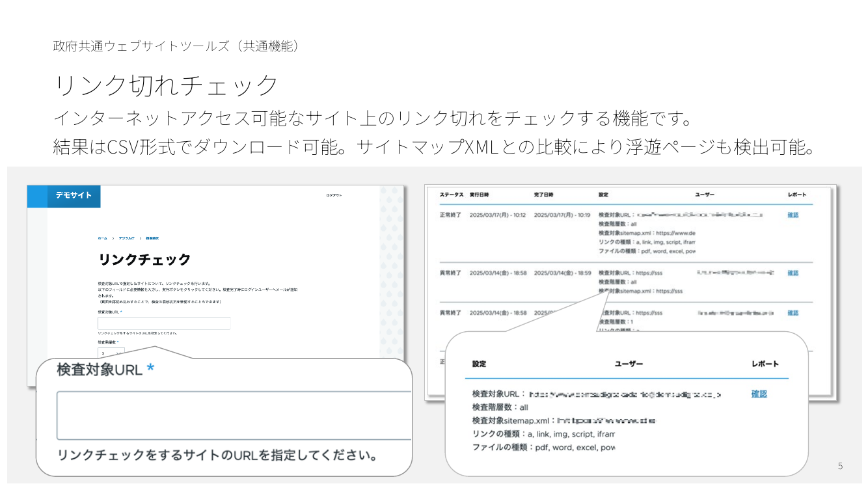This screenshot has height=488, width=868.
Task: Open 確認 report for the 正常終了 row
Action: pos(793,215)
